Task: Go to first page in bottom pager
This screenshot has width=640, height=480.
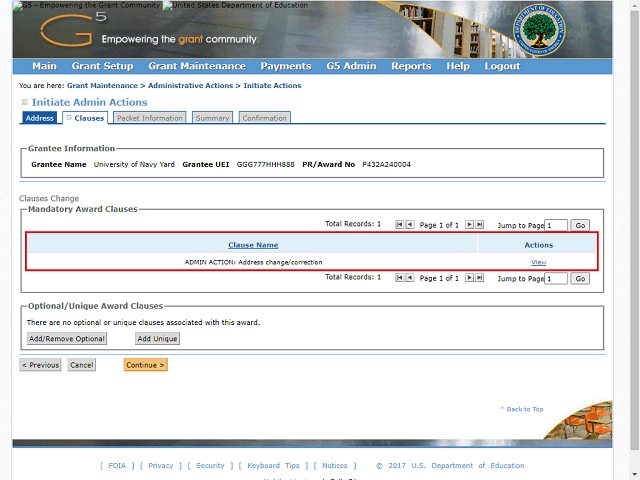Action: click(x=399, y=278)
